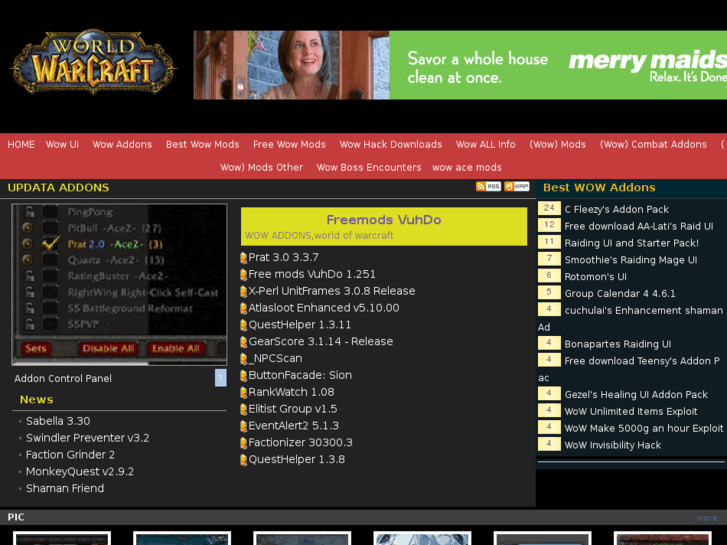Open Wow ALL Info menu item
The image size is (727, 545).
(x=485, y=144)
